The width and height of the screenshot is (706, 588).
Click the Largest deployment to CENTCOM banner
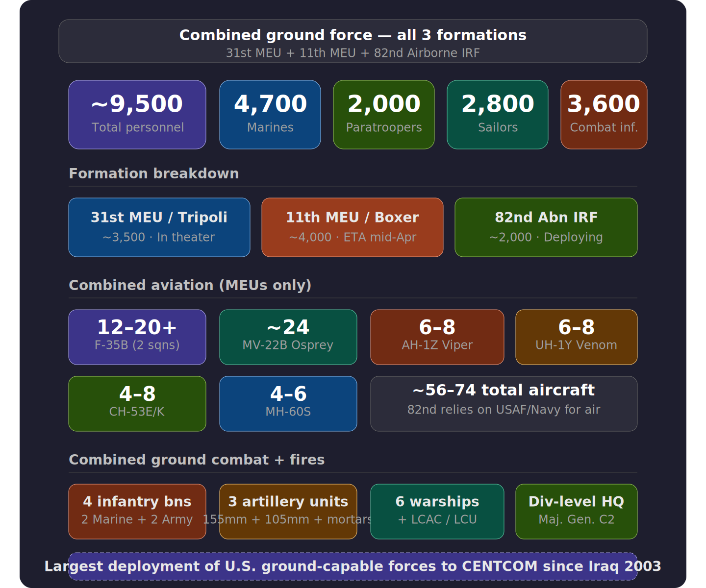tap(353, 566)
